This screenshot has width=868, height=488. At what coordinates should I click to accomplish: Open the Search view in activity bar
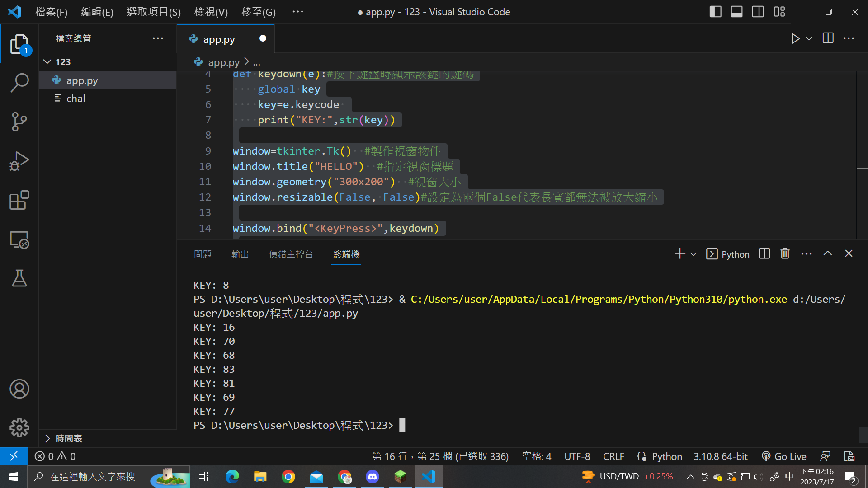[19, 83]
